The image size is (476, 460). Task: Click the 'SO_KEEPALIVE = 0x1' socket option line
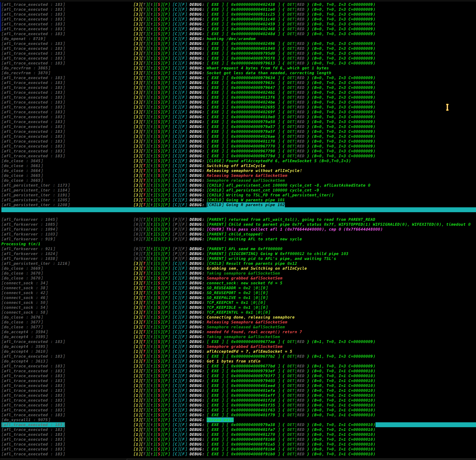click(237, 298)
